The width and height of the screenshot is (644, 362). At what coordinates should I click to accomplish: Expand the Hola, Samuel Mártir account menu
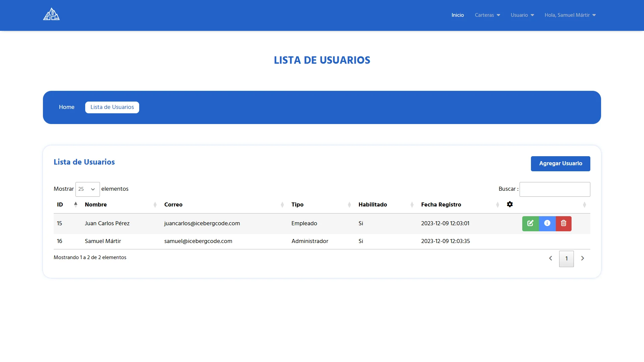click(x=570, y=15)
